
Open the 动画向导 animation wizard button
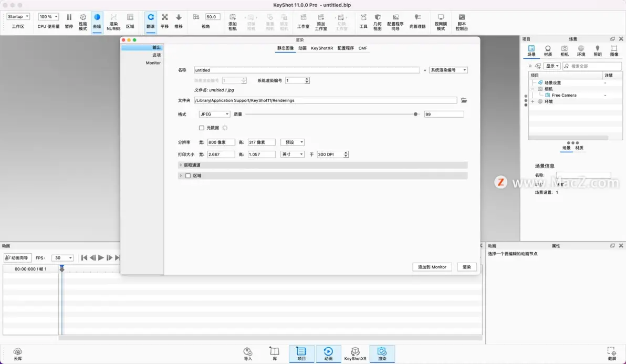point(17,258)
